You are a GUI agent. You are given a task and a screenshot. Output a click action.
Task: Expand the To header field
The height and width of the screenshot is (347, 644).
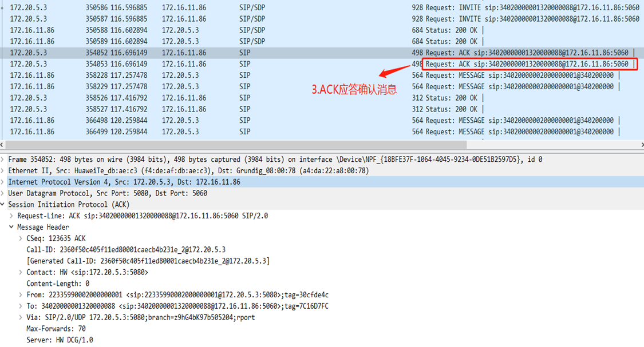[x=21, y=306]
